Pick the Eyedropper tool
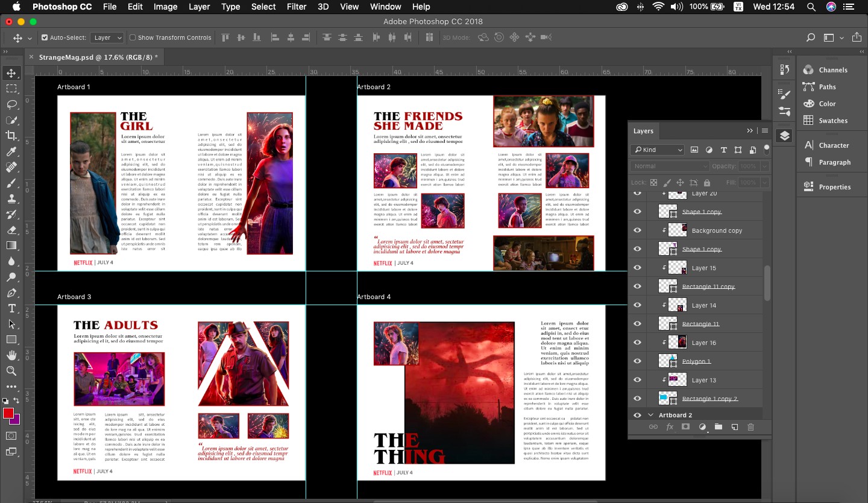The image size is (868, 503). click(x=11, y=151)
